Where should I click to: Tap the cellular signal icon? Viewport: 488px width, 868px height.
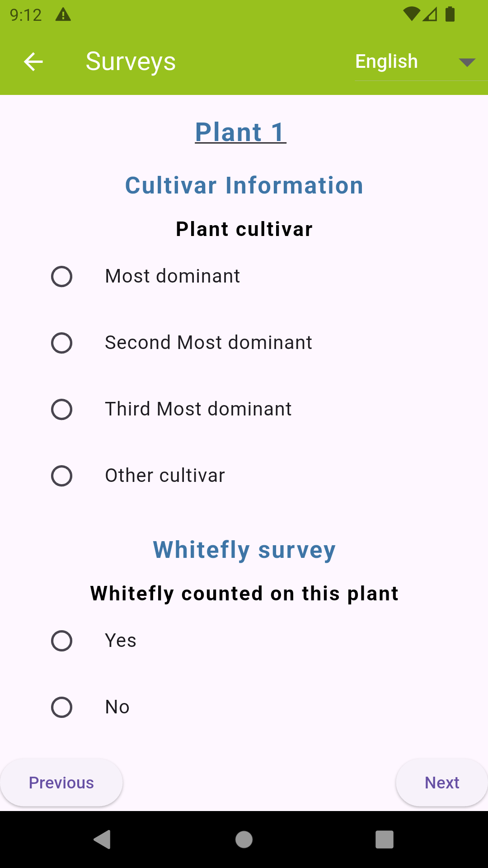(430, 14)
